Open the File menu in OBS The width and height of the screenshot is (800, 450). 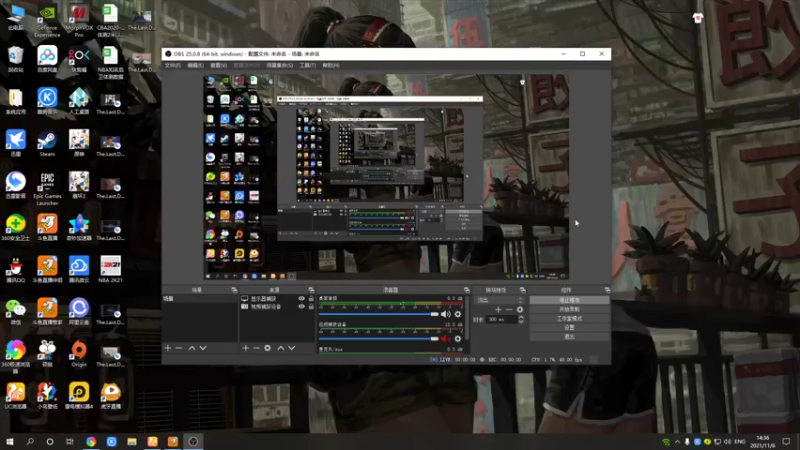pos(172,65)
